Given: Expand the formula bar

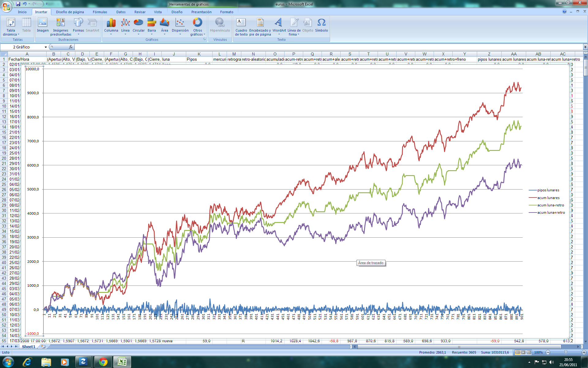Looking at the screenshot, I should pyautogui.click(x=585, y=47).
